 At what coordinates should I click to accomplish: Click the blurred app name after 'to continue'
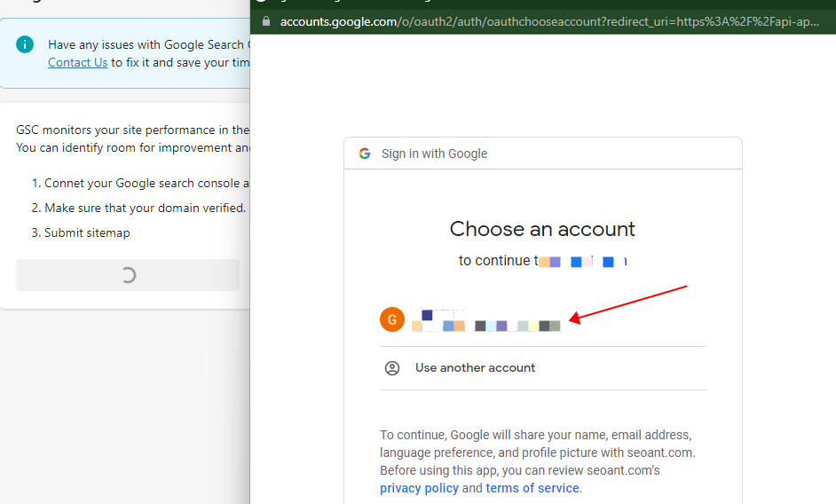point(582,261)
